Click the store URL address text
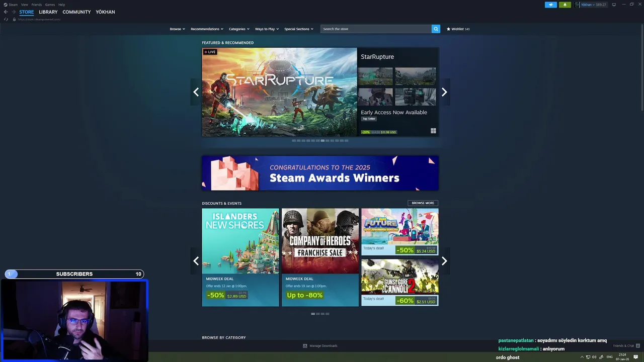This screenshot has width=644, height=362. point(39,19)
